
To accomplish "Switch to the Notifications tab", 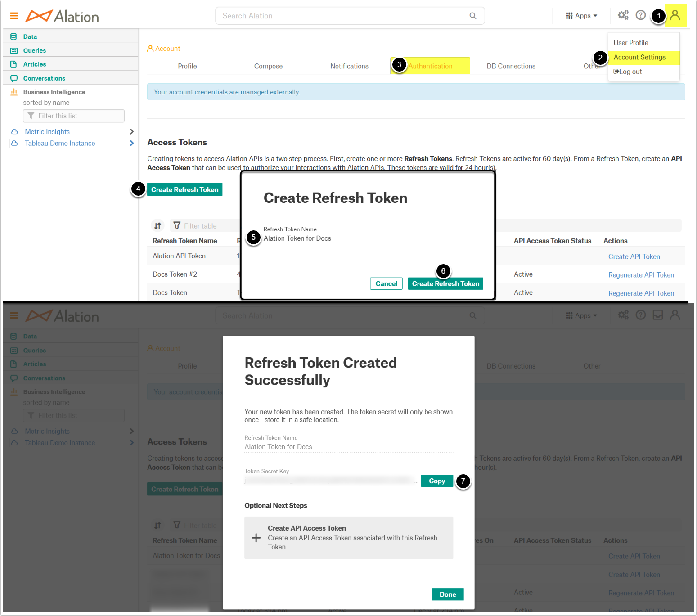I will pyautogui.click(x=349, y=66).
